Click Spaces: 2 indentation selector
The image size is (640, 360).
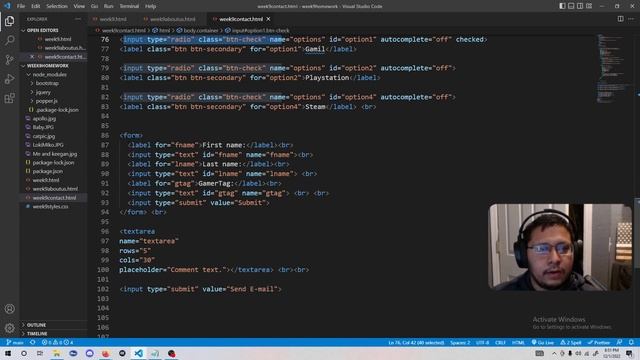pyautogui.click(x=460, y=342)
